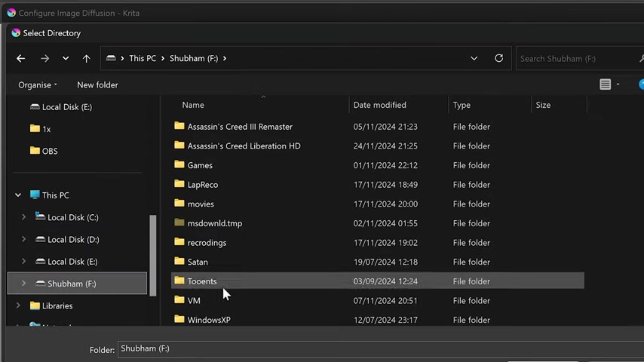Click File folder type in movies row
This screenshot has width=644, height=362.
tap(471, 204)
